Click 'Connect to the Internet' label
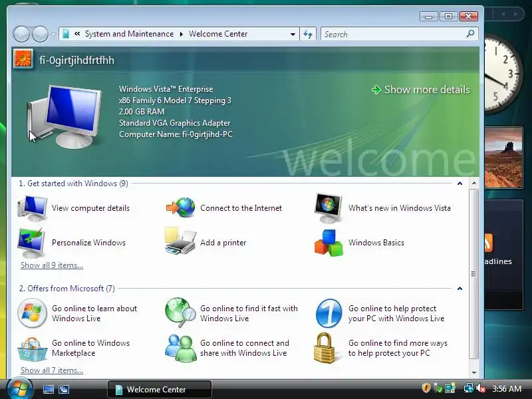This screenshot has height=399, width=532. [241, 208]
